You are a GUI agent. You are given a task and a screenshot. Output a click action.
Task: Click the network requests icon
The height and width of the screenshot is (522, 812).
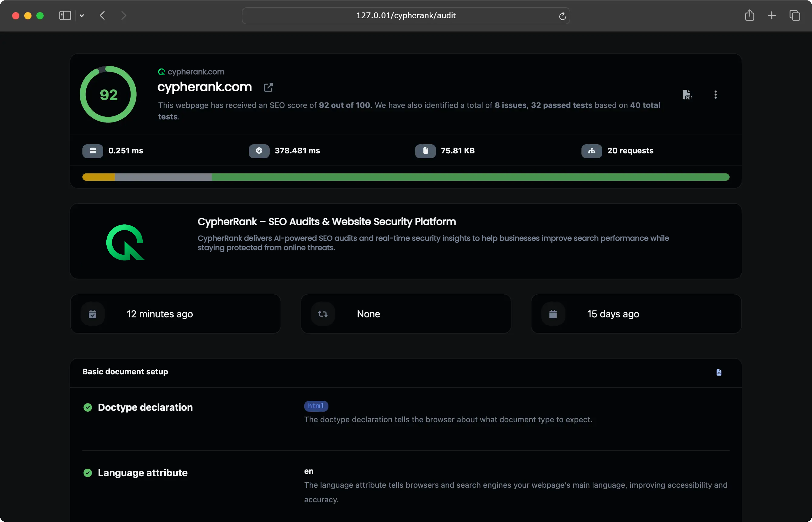coord(591,151)
